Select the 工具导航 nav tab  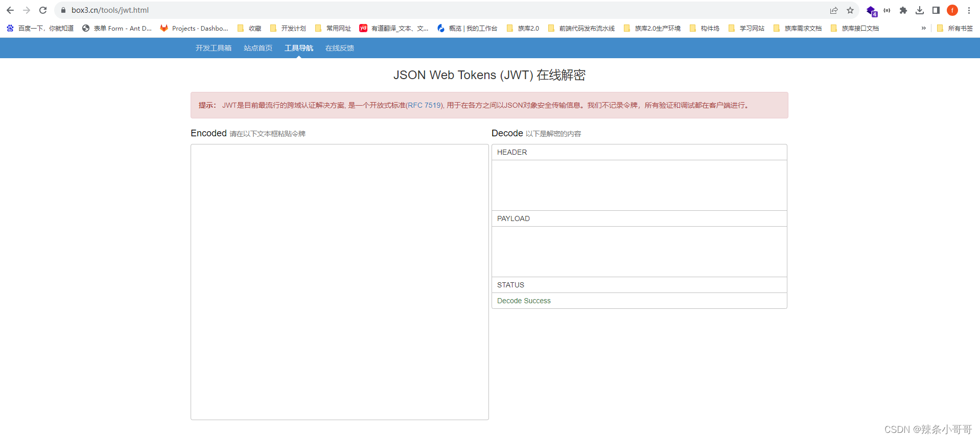point(299,48)
